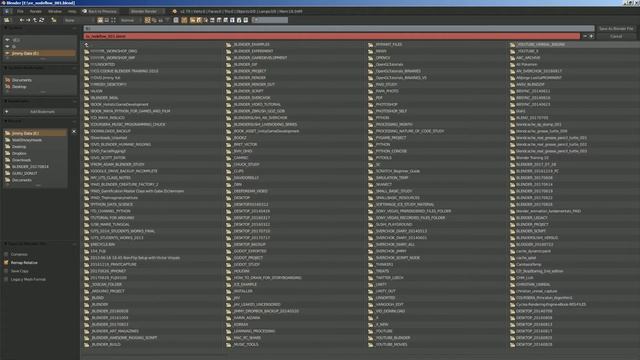640x360 pixels.
Task: Open the Help menu
Action: pos(72,11)
